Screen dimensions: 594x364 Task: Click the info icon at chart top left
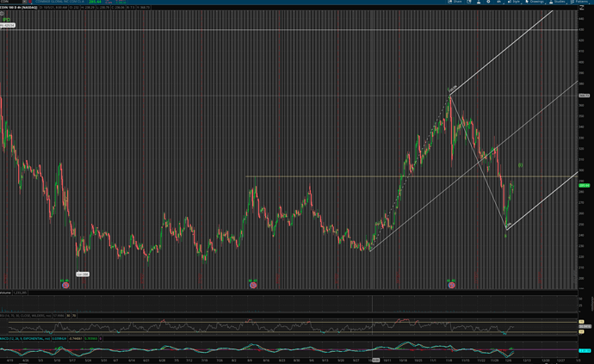tap(2, 13)
